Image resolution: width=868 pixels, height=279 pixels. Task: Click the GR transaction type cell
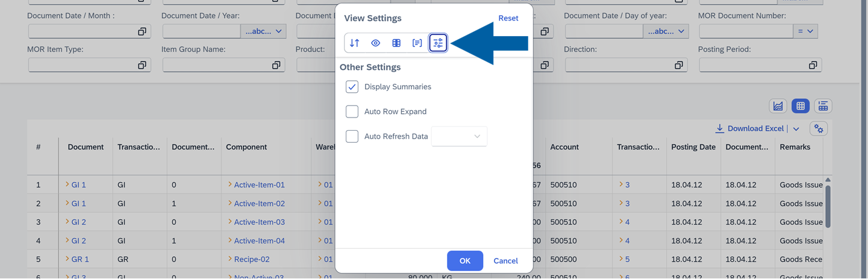pyautogui.click(x=122, y=260)
